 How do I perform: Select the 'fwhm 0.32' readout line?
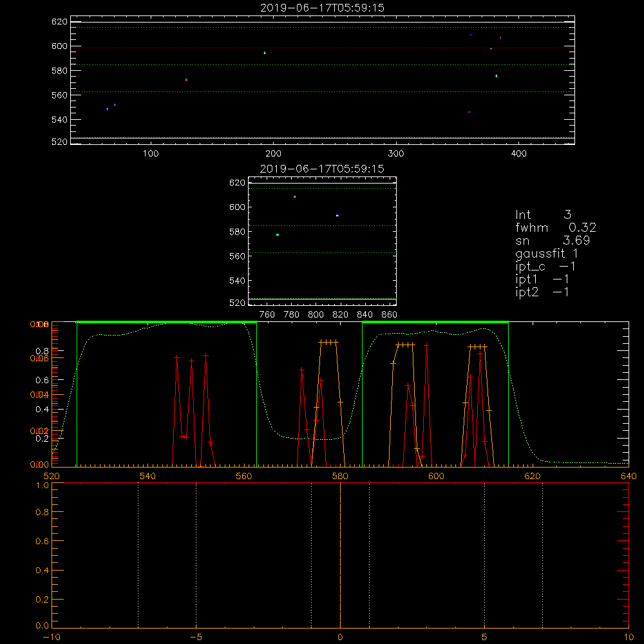556,227
